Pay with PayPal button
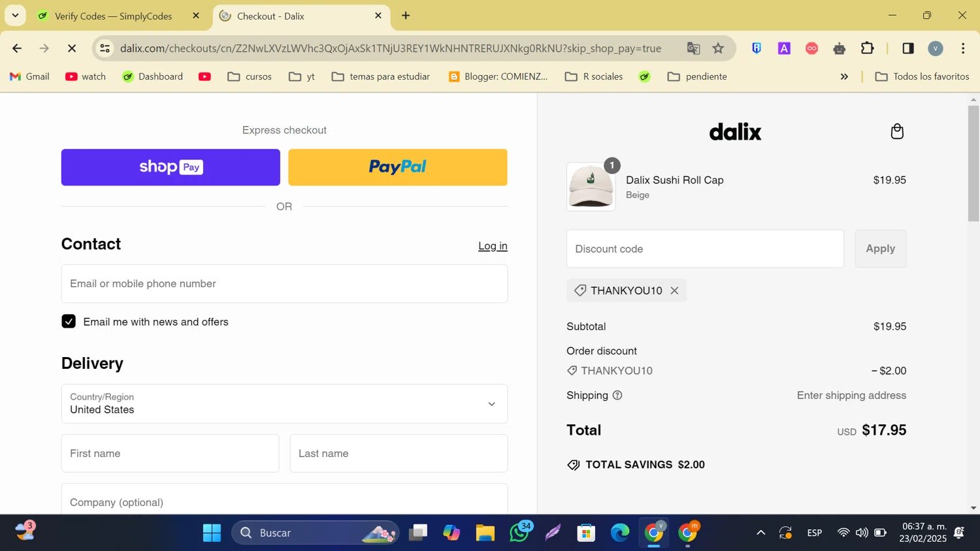The height and width of the screenshot is (551, 980). 398,167
